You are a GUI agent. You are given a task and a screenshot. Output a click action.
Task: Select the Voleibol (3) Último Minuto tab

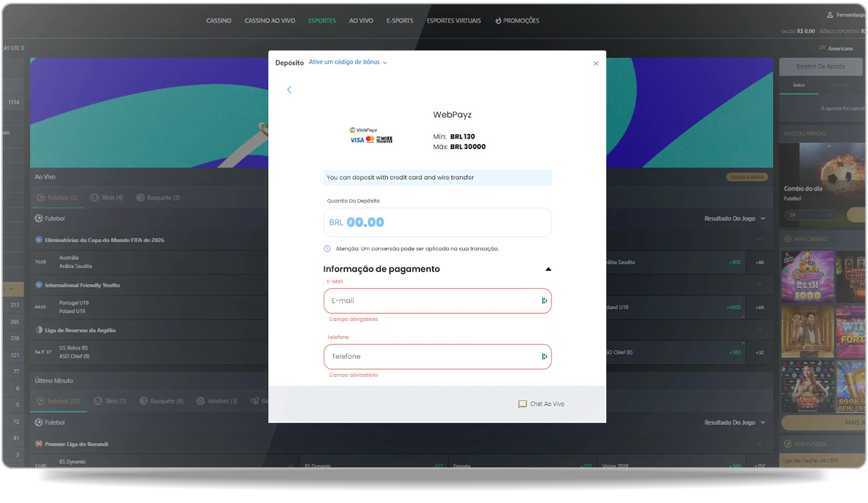pos(217,402)
